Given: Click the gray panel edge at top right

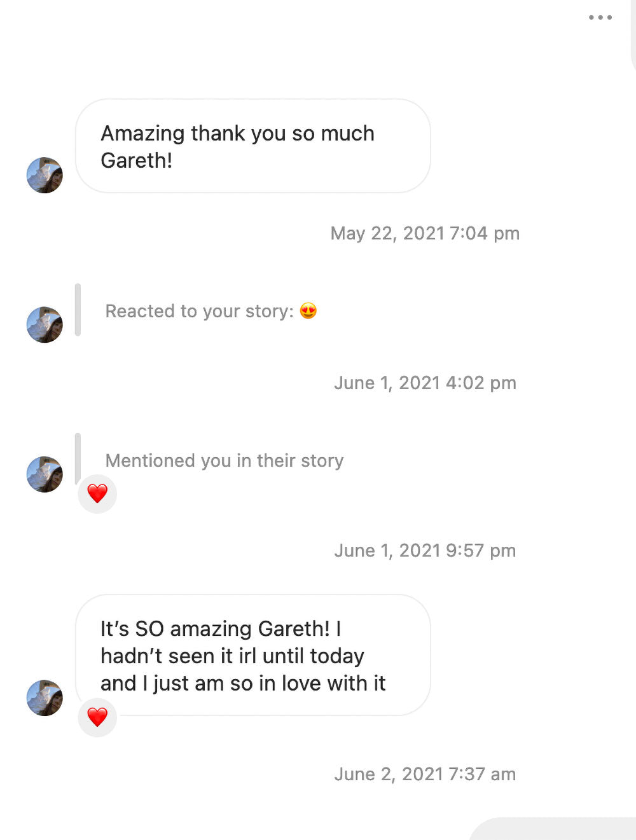Looking at the screenshot, I should click(632, 38).
